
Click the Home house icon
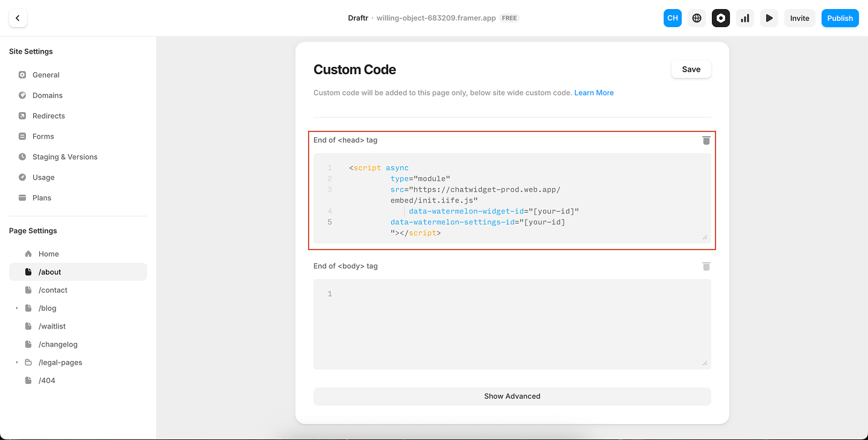click(x=28, y=254)
